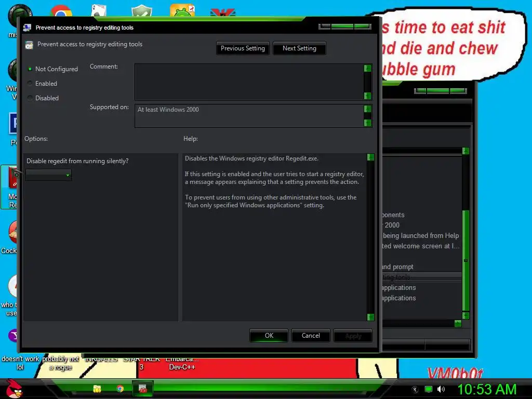This screenshot has height=399, width=532.
Task: Open the Bad Piggies desktop icon
Action: coord(182,10)
